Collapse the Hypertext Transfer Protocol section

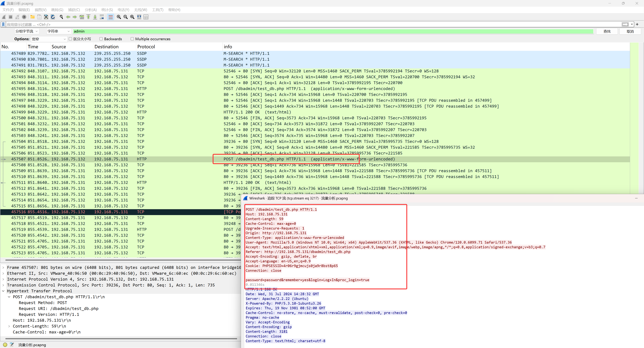[x=3, y=291]
